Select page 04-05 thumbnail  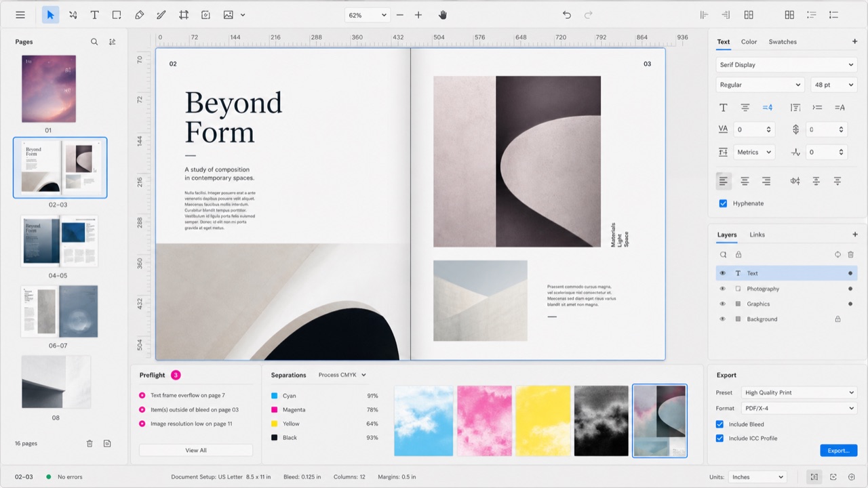tap(60, 241)
